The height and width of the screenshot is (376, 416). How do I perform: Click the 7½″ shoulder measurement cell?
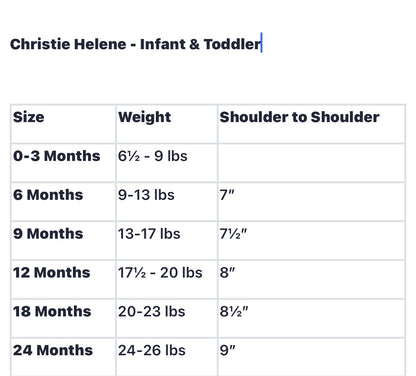point(311,241)
